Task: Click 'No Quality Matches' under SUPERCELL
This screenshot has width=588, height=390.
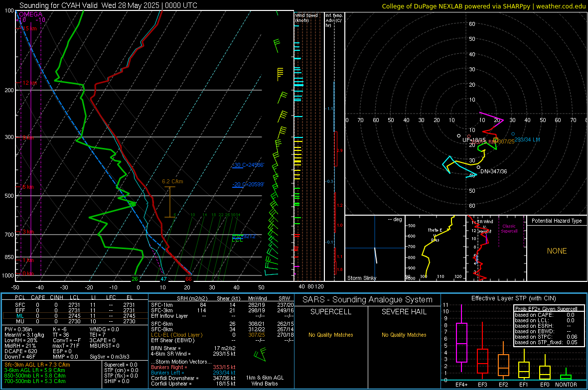Action: point(331,335)
